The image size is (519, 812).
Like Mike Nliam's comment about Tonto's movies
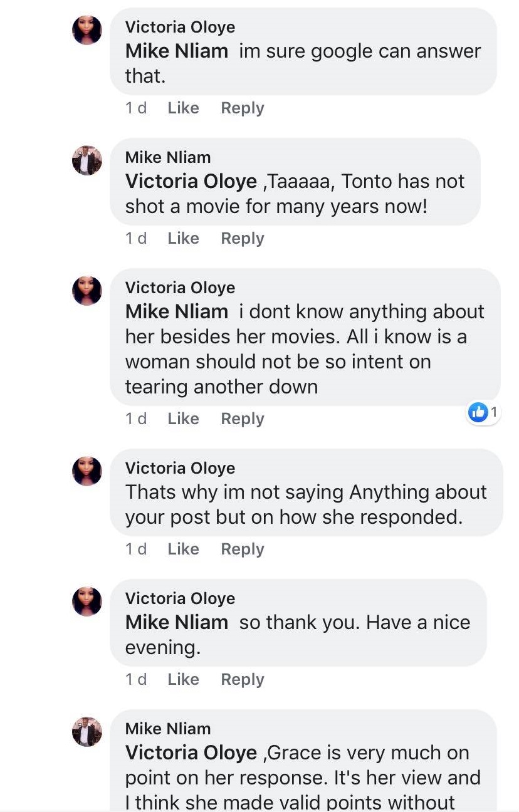183,238
